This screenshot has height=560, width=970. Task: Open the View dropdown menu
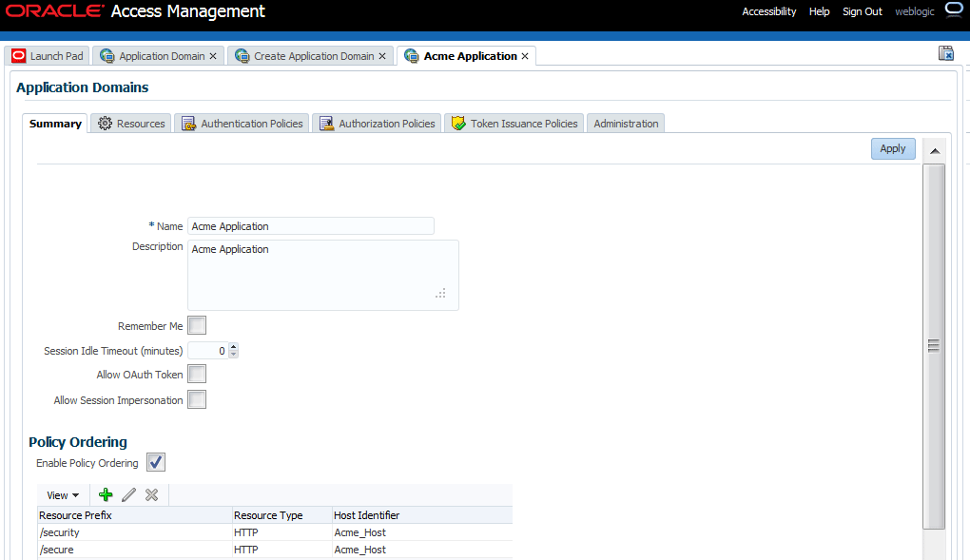[63, 495]
